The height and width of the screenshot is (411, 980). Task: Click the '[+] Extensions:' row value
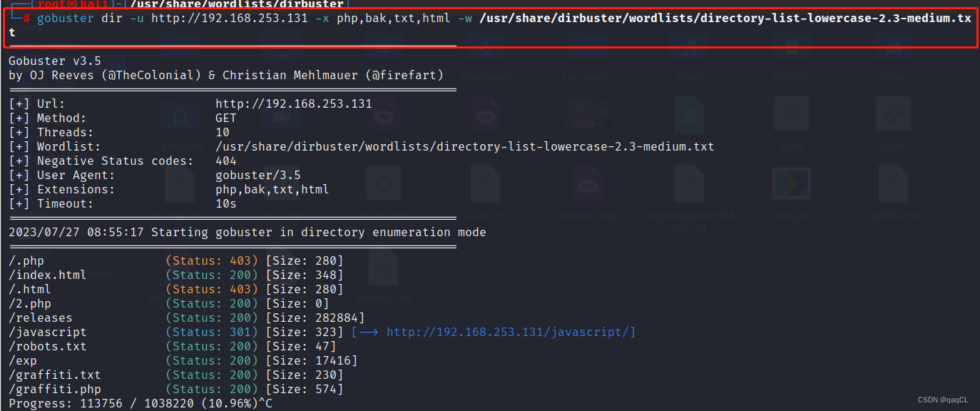272,189
